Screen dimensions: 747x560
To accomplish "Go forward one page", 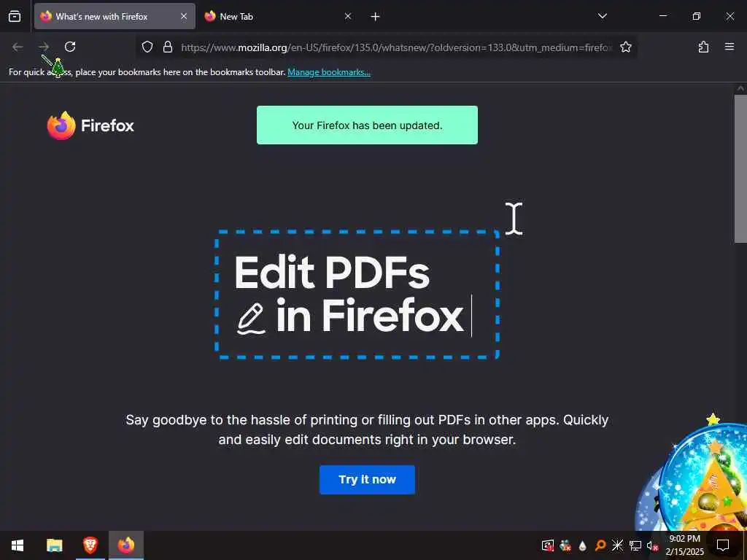I will [44, 47].
